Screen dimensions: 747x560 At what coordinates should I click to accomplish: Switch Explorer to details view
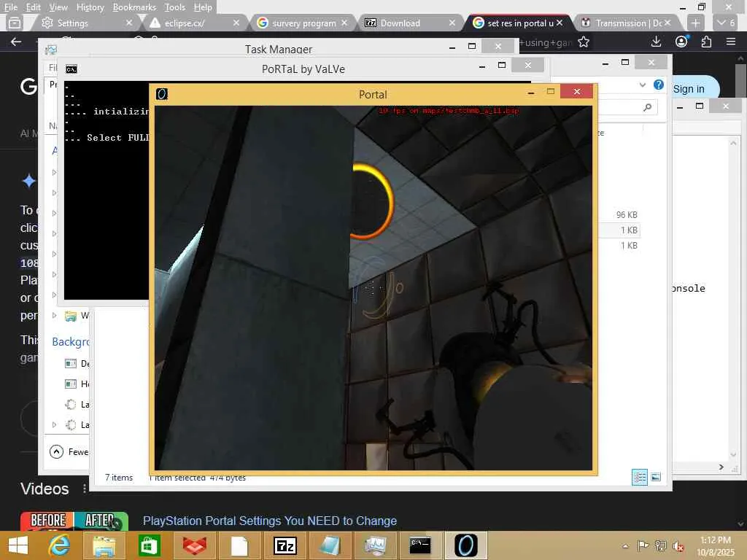(x=639, y=477)
